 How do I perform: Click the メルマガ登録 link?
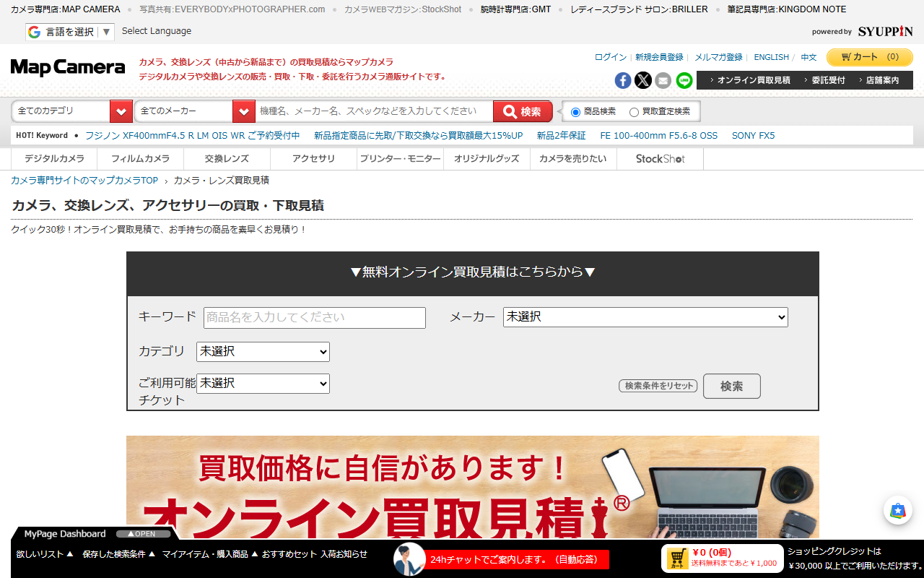coord(718,57)
